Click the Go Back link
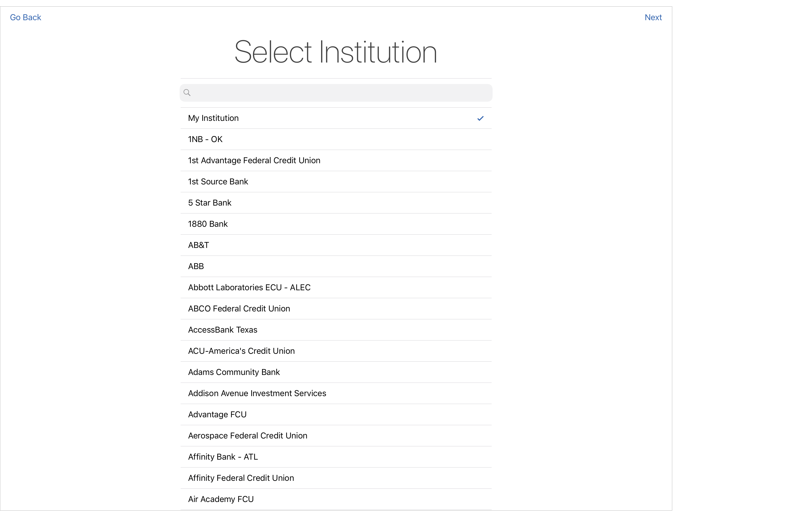The width and height of the screenshot is (812, 517). click(x=25, y=17)
